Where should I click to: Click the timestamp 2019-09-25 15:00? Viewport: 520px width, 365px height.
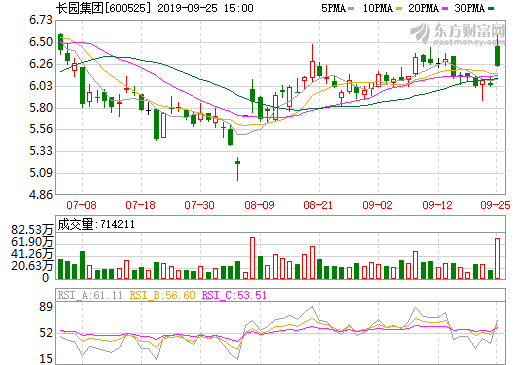[205, 8]
